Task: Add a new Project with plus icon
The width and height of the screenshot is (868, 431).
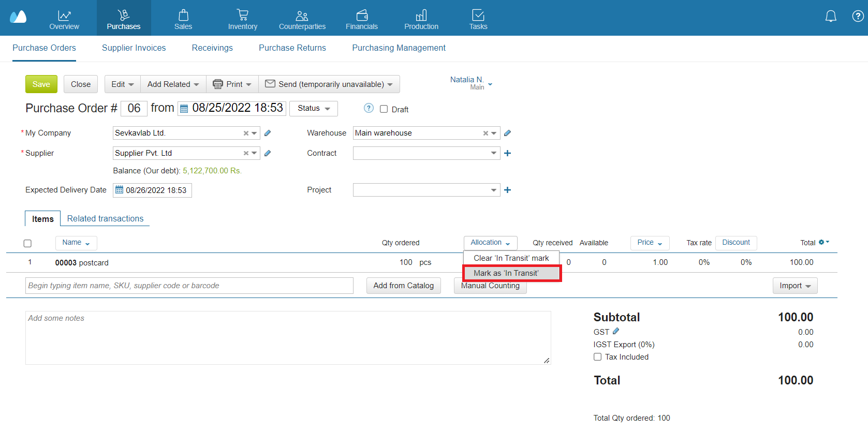Action: pos(507,190)
